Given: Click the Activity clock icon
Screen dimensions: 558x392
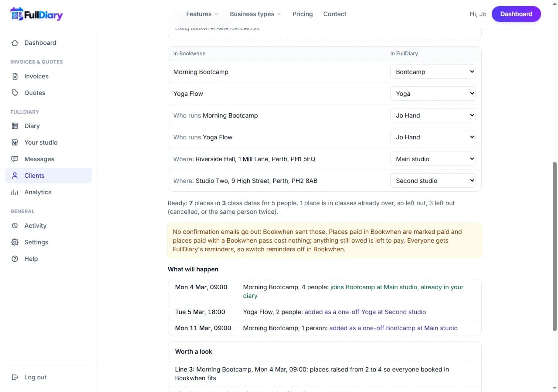Looking at the screenshot, I should point(15,226).
